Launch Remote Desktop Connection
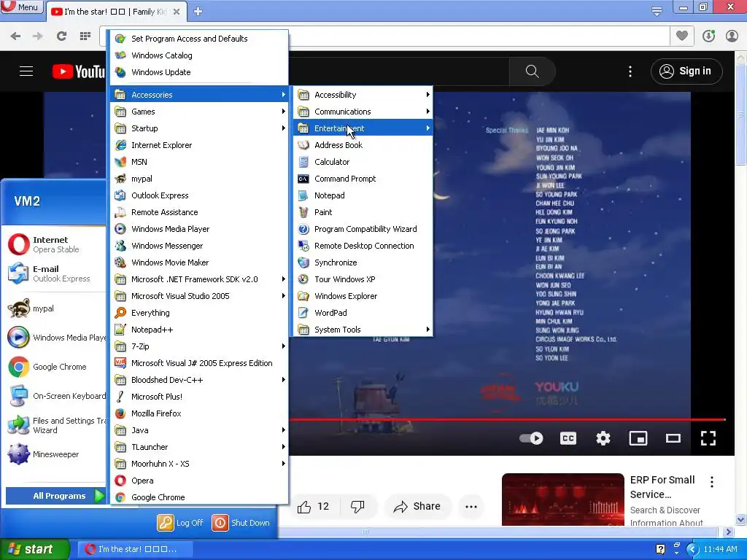The width and height of the screenshot is (747, 560). [363, 246]
